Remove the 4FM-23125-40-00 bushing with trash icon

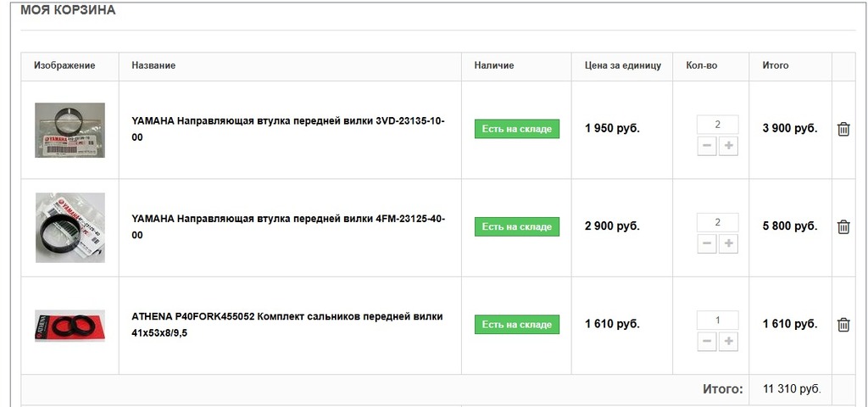point(843,226)
